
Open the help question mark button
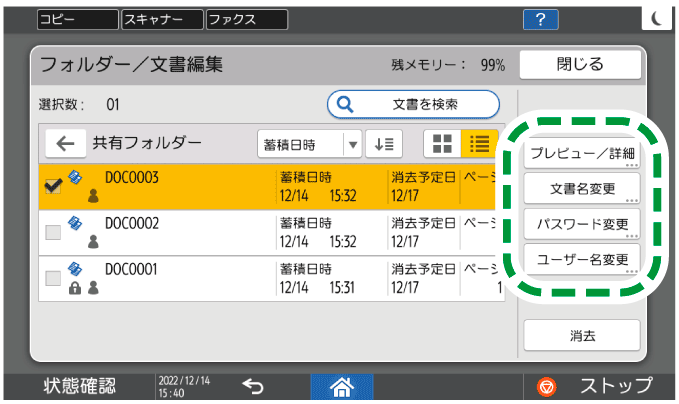(x=540, y=19)
